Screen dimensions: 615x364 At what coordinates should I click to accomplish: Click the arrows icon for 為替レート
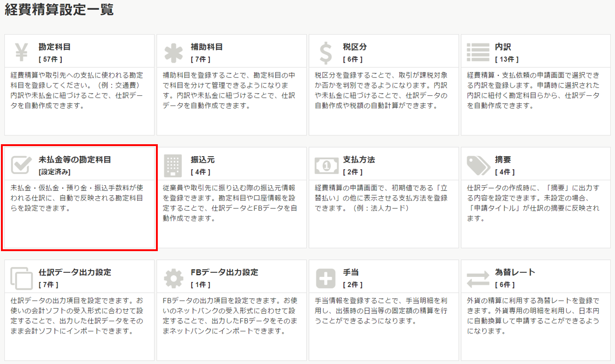[x=478, y=278]
